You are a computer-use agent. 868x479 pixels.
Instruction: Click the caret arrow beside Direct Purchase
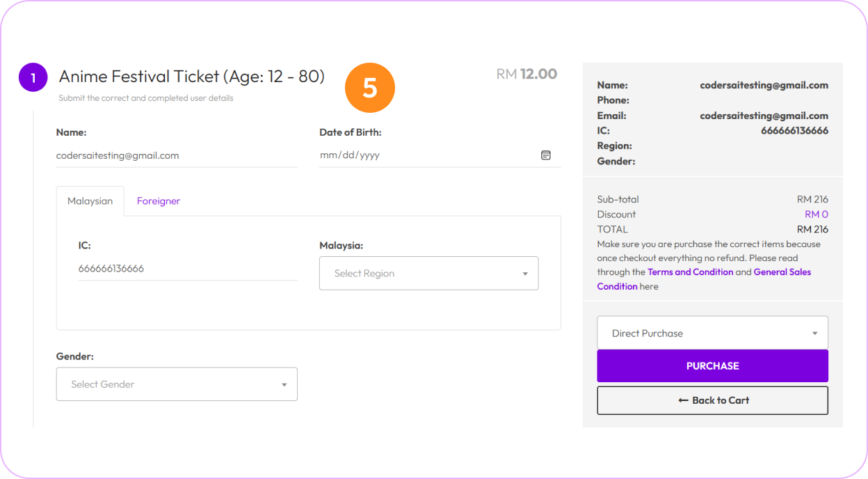(x=814, y=333)
